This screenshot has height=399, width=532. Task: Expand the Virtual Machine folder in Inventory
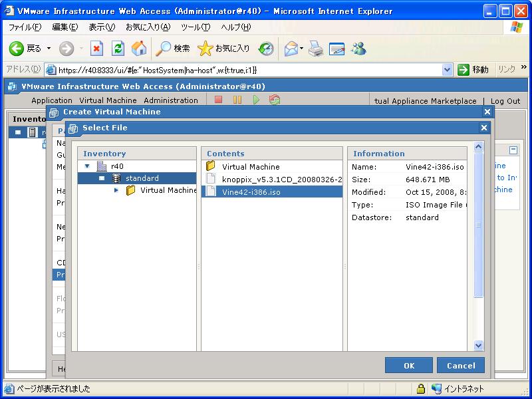click(x=116, y=190)
